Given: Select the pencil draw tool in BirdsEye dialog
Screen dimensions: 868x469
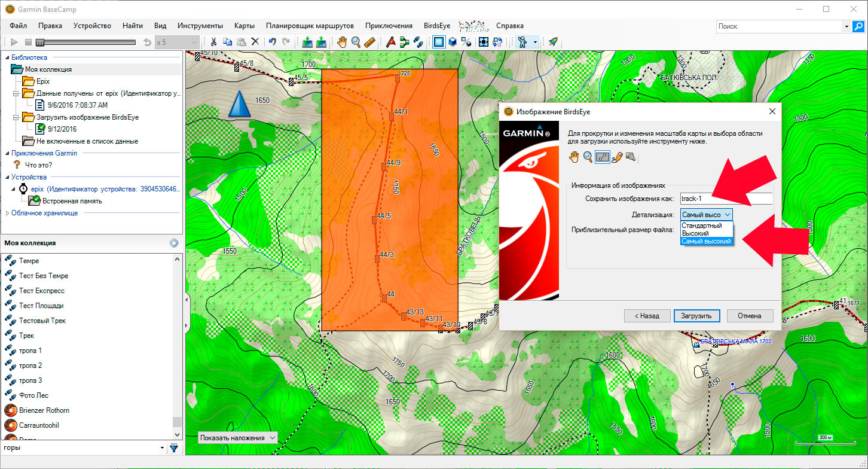Looking at the screenshot, I should point(617,157).
